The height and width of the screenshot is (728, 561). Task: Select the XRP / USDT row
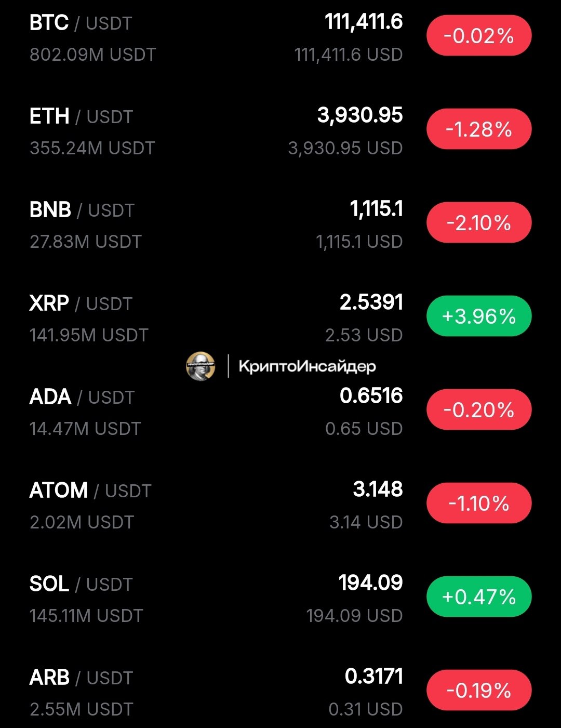81,304
